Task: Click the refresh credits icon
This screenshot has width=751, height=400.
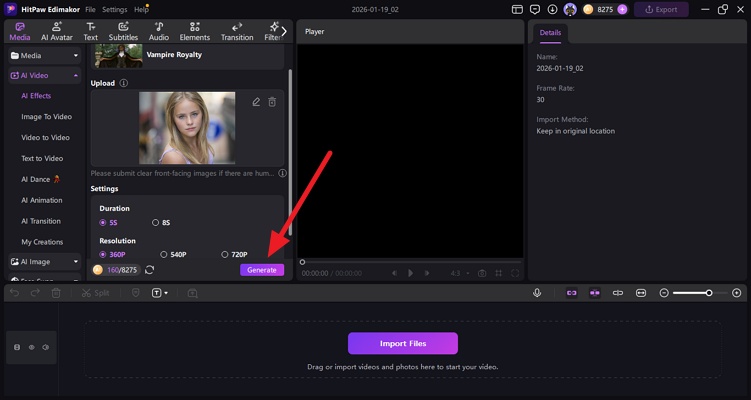Action: [x=150, y=270]
